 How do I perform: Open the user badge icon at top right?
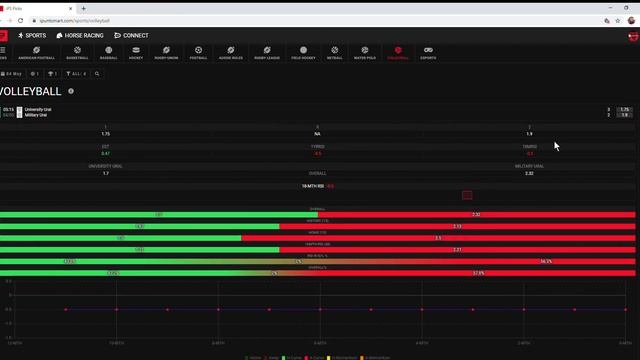(x=633, y=36)
